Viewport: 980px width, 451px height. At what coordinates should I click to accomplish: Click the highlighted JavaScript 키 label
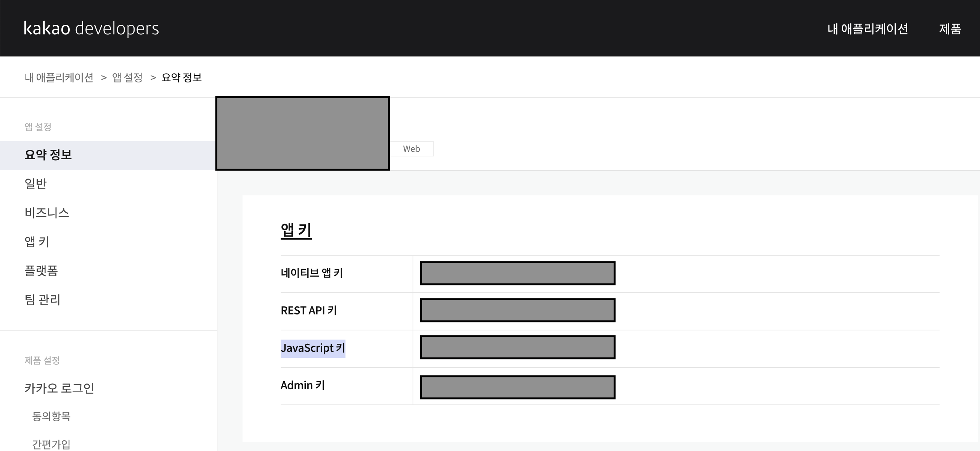313,348
